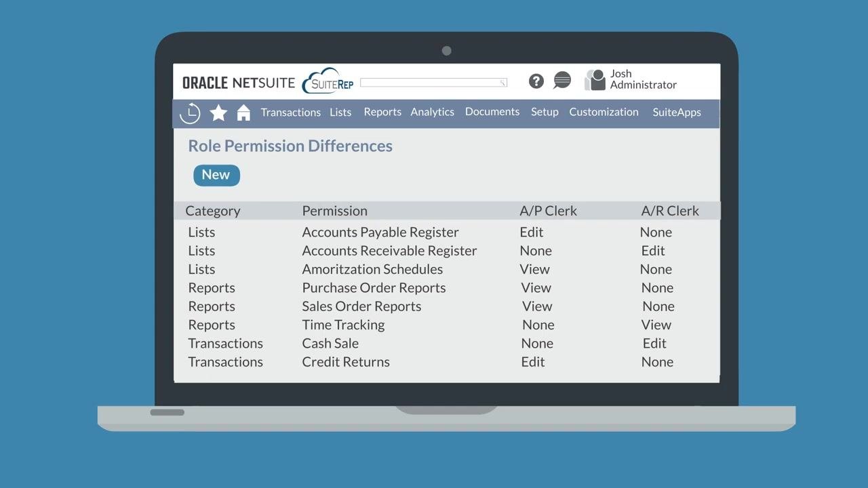Open the Transactions menu
The height and width of the screenshot is (488, 868).
(x=291, y=113)
